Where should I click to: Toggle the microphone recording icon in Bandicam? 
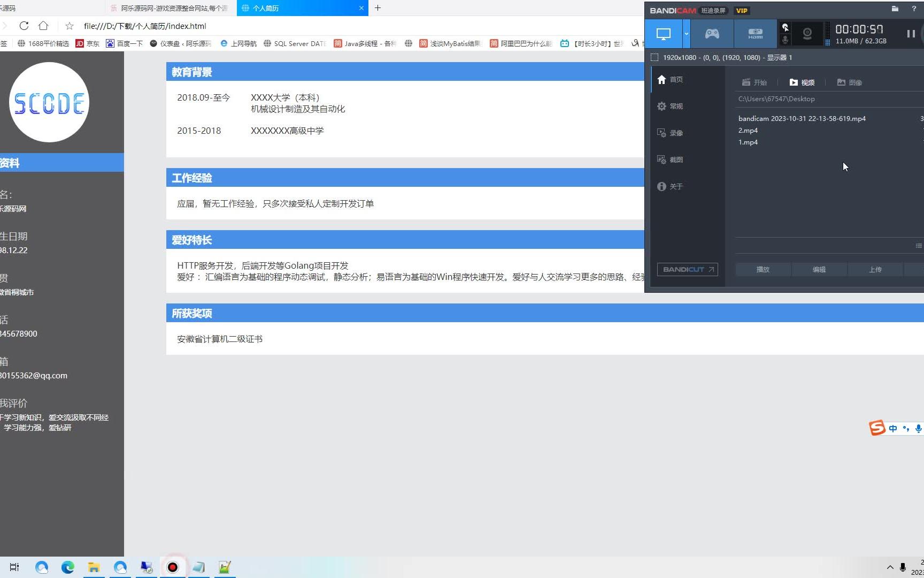(785, 40)
